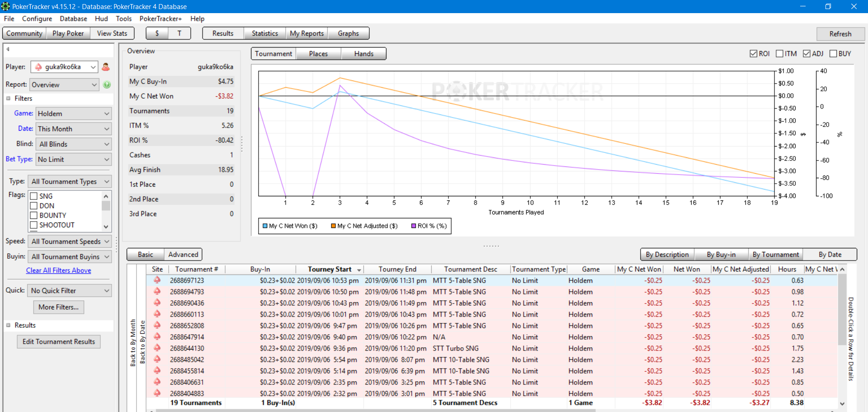Image resolution: width=868 pixels, height=412 pixels.
Task: Switch to the Graphs tab
Action: tap(348, 33)
